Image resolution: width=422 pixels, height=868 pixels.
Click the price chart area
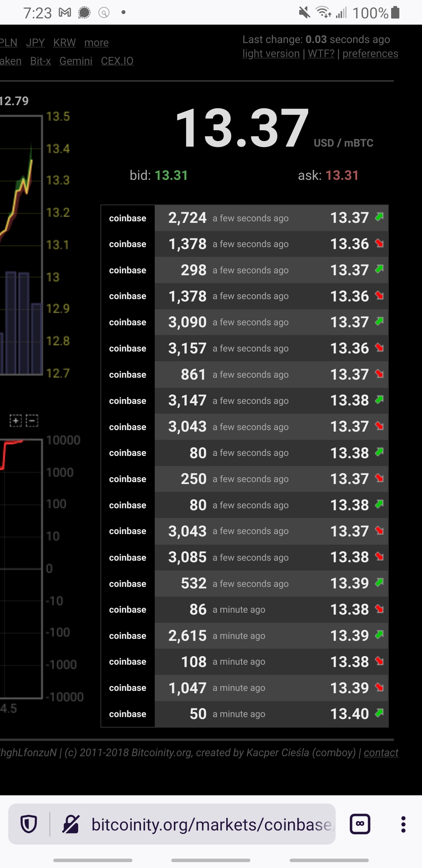point(21,245)
